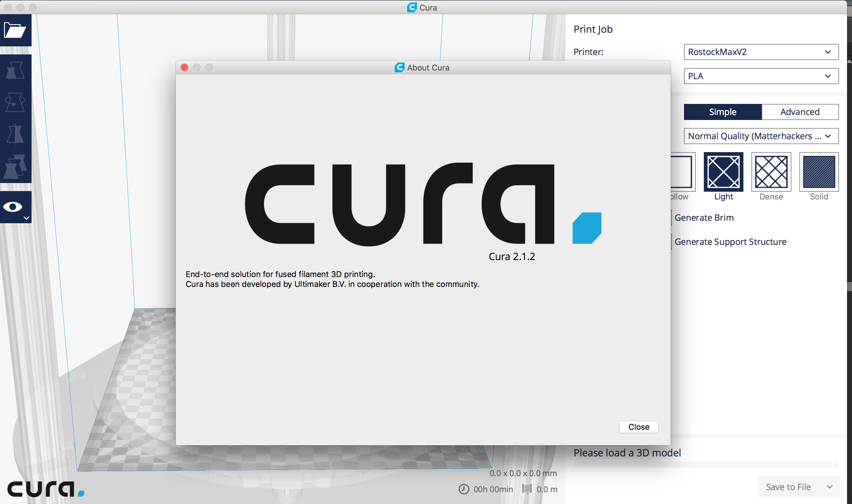
Task: Choose the Solid infill icon
Action: coord(818,172)
